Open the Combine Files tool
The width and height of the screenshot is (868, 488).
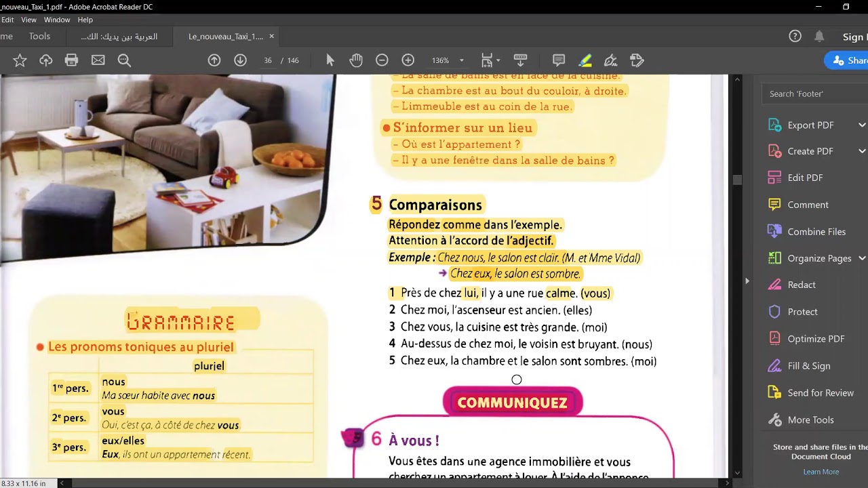816,232
